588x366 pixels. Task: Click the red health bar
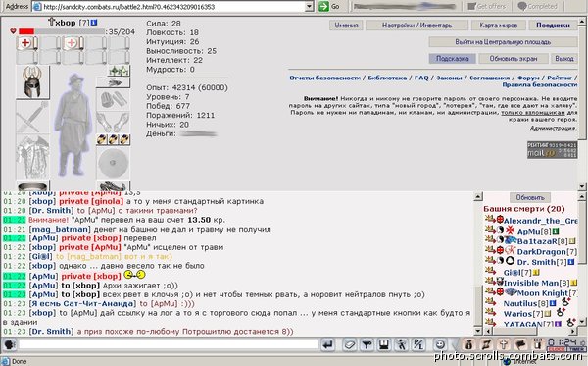pyautogui.click(x=26, y=32)
